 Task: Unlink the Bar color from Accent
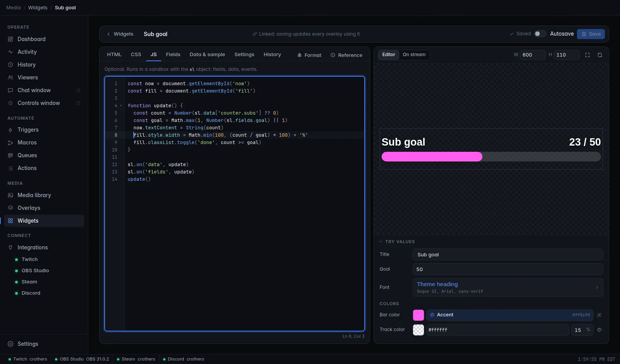point(599,315)
